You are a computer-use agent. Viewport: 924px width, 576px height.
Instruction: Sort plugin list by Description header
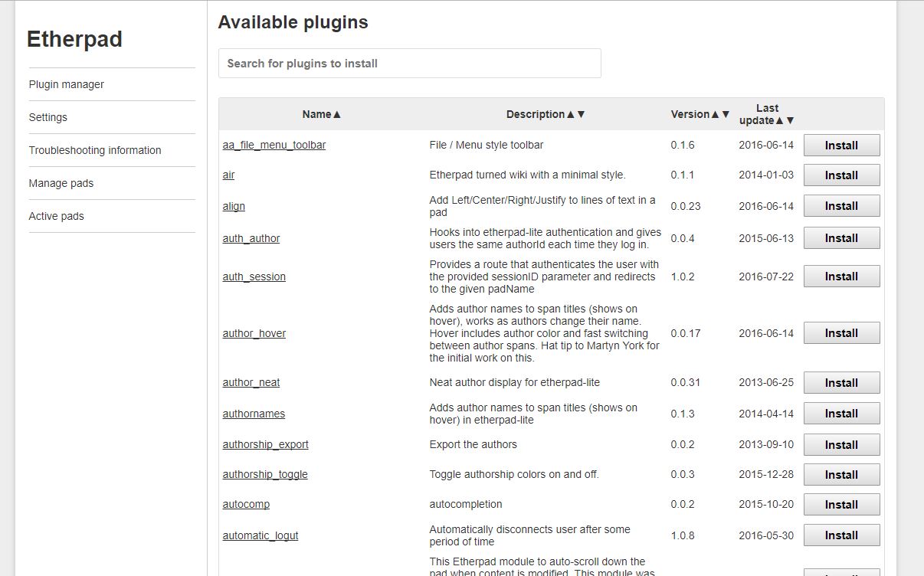545,114
